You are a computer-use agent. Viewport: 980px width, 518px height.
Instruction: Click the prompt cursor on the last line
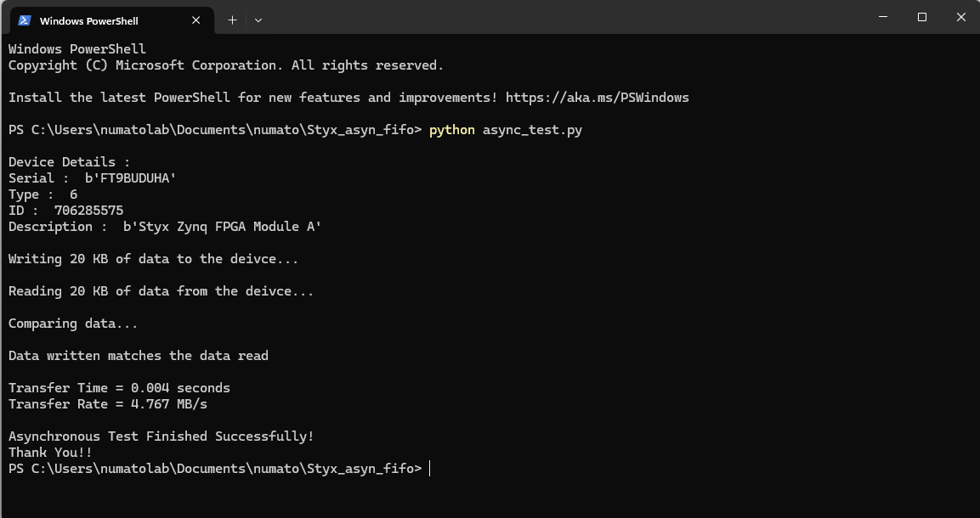(x=430, y=469)
